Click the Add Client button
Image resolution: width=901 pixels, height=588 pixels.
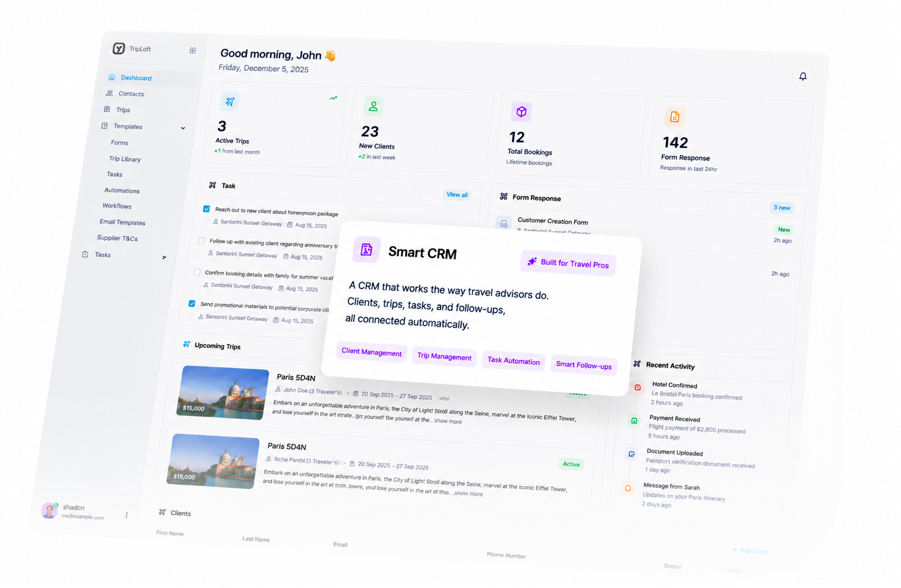tap(751, 550)
